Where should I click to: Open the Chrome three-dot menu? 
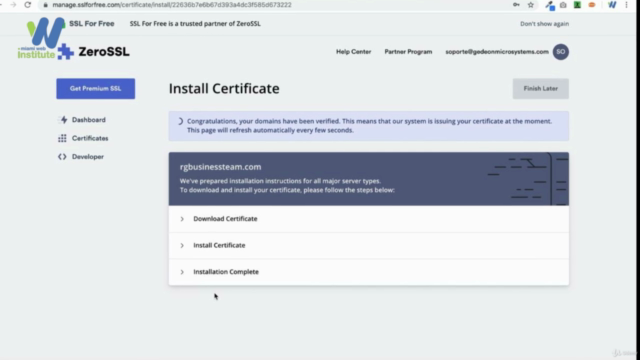pos(627,5)
